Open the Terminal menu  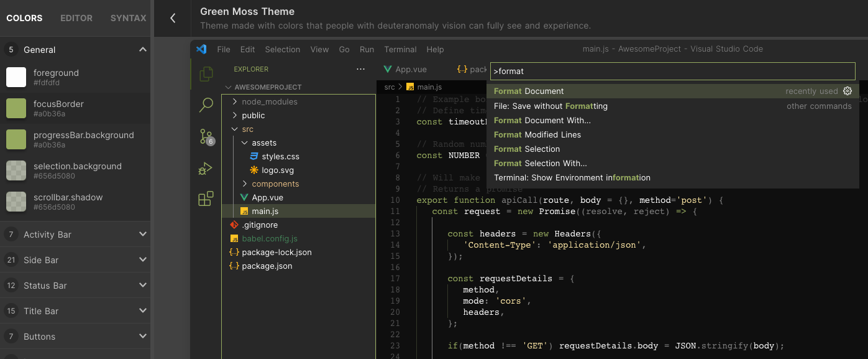coord(400,49)
